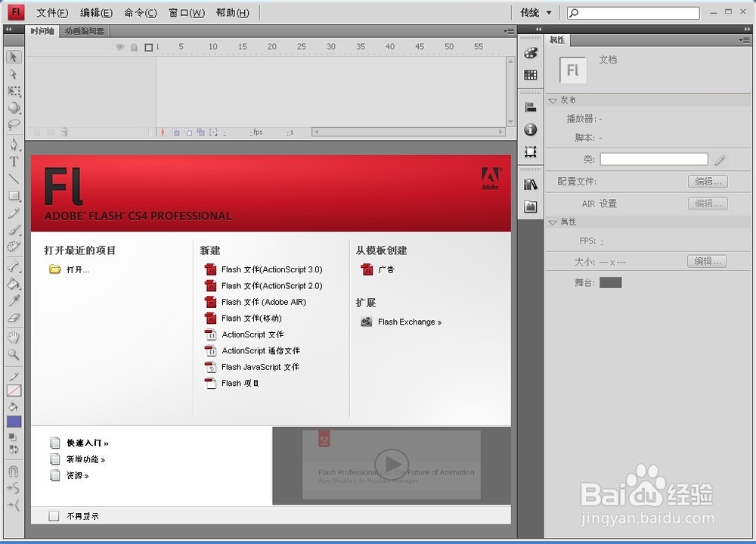Toggle the onion skin button in timeline
756x544 pixels.
point(176,132)
